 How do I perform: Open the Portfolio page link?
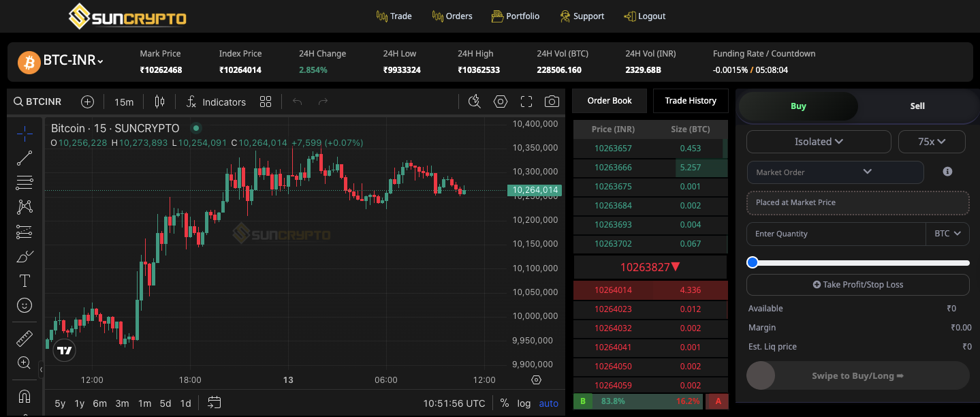[515, 16]
